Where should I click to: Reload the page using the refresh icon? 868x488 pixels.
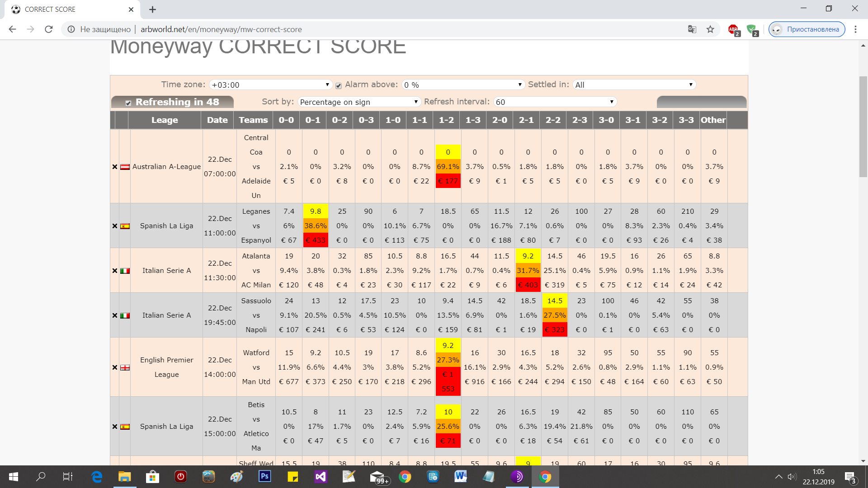click(49, 29)
